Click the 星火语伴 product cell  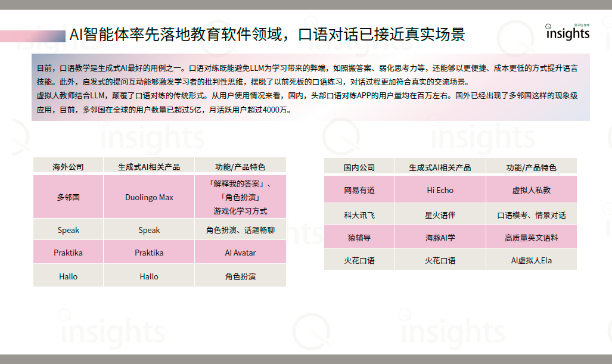(x=440, y=215)
